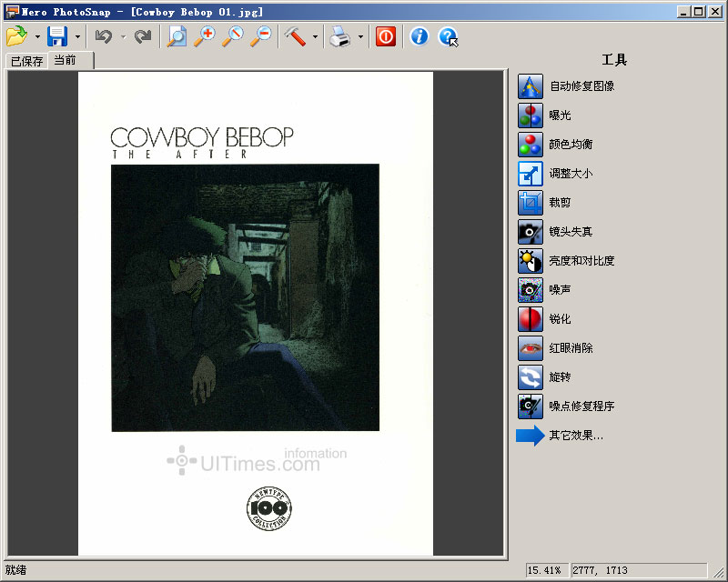
Task: Click the 颜色均衡 color balance icon
Action: click(531, 145)
